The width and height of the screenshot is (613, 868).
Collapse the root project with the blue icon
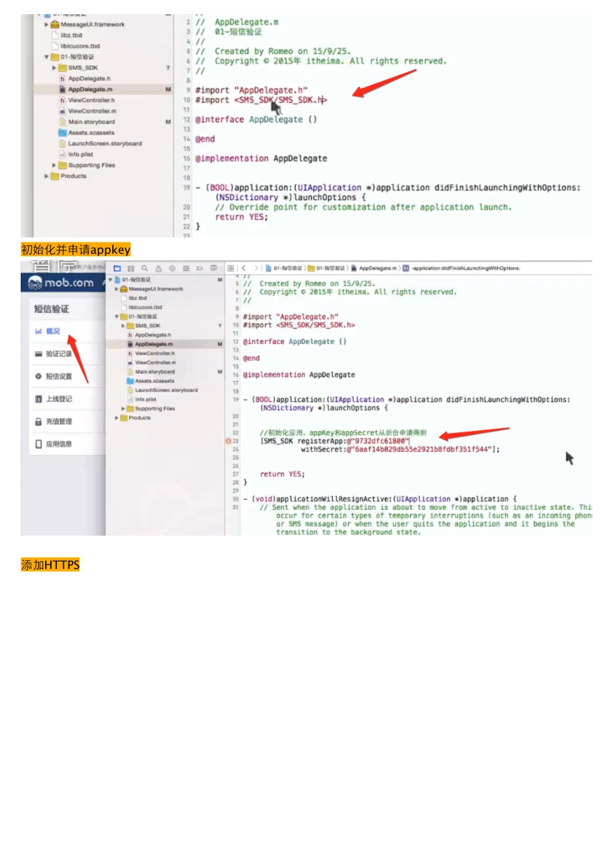pos(111,280)
